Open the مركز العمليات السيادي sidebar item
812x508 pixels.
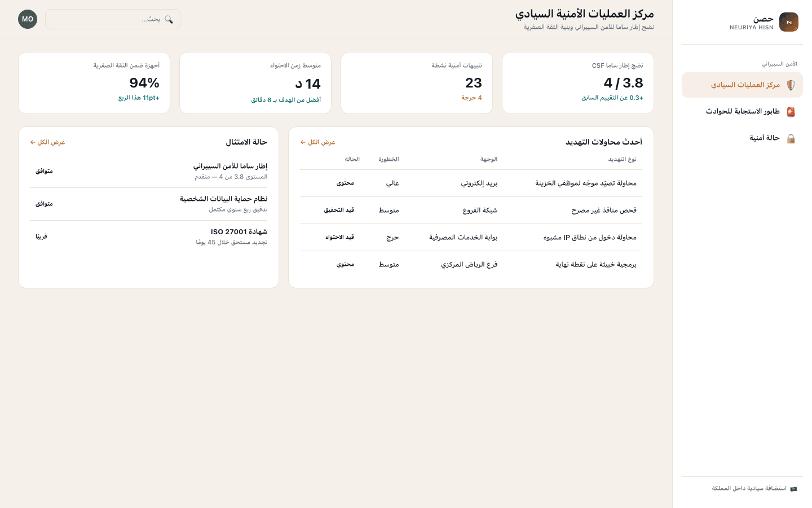tap(742, 85)
